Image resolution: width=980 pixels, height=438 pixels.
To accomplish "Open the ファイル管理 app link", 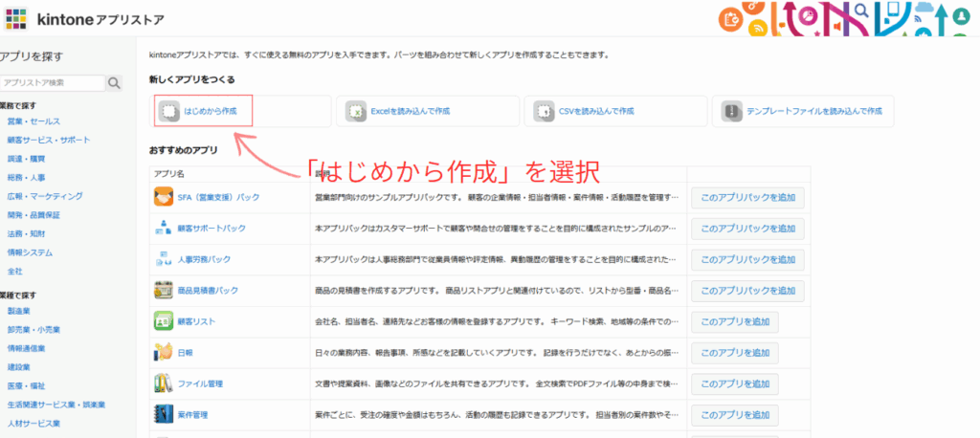I will (x=200, y=383).
